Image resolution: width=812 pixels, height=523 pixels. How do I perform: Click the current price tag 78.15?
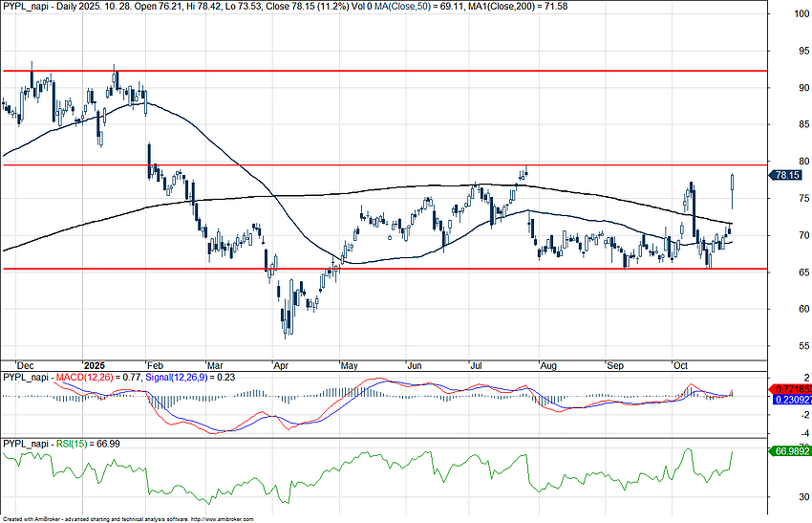pos(787,176)
